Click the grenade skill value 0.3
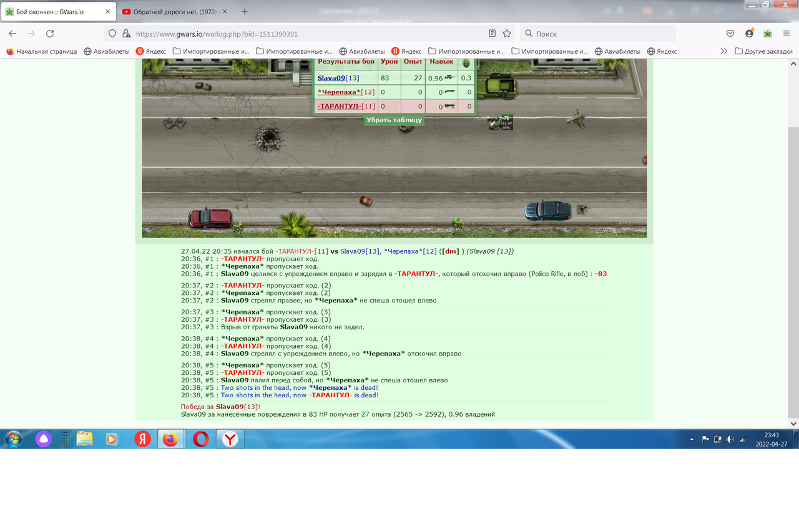 pyautogui.click(x=466, y=78)
